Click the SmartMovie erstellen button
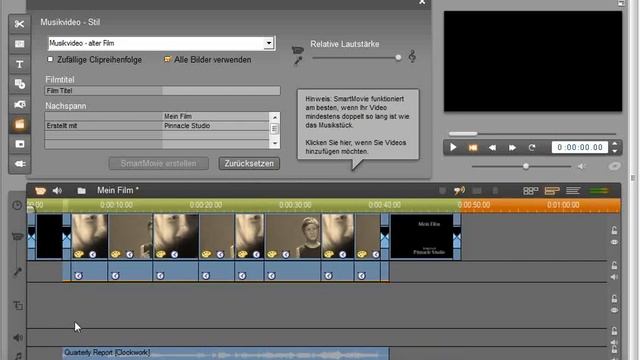 159,164
